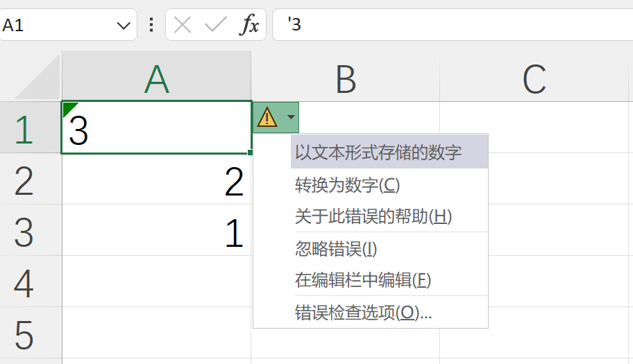
Task: Open 错误检查选项 menu entry
Action: coord(363,313)
